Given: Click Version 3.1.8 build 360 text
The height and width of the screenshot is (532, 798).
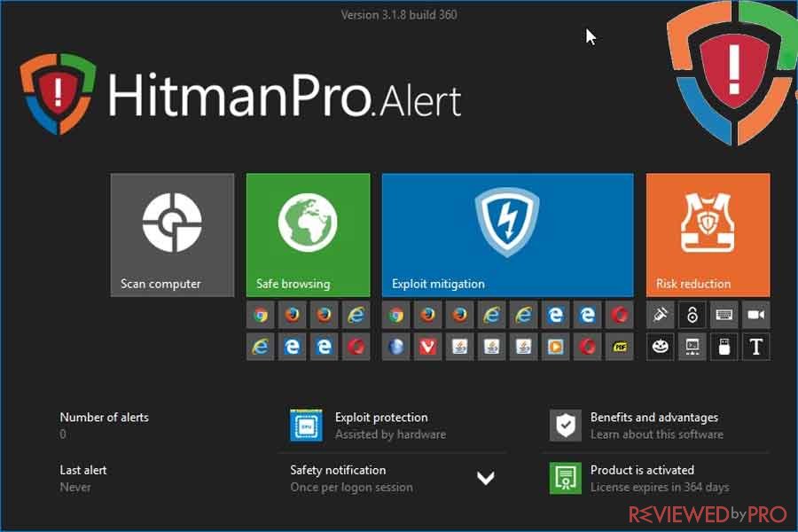Looking at the screenshot, I should 399,15.
